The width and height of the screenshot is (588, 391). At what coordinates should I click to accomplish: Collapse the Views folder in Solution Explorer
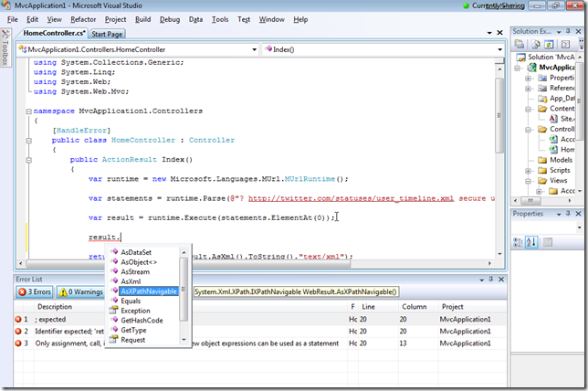pyautogui.click(x=528, y=181)
